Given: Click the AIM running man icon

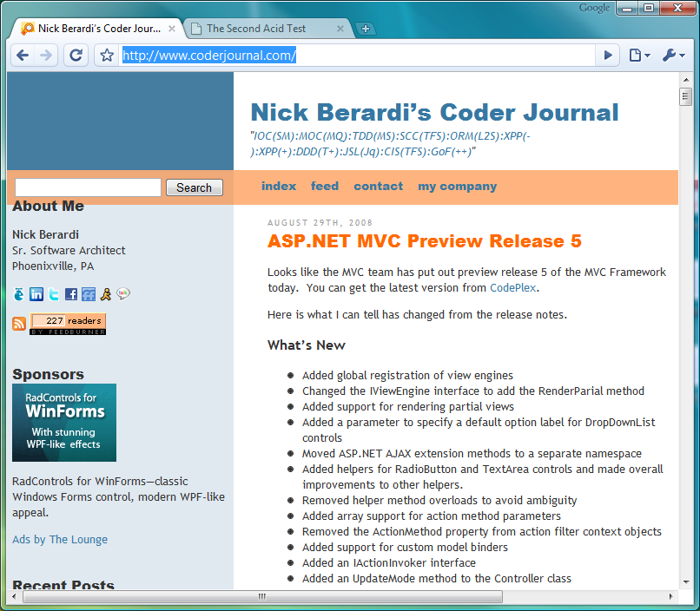Looking at the screenshot, I should click(106, 294).
